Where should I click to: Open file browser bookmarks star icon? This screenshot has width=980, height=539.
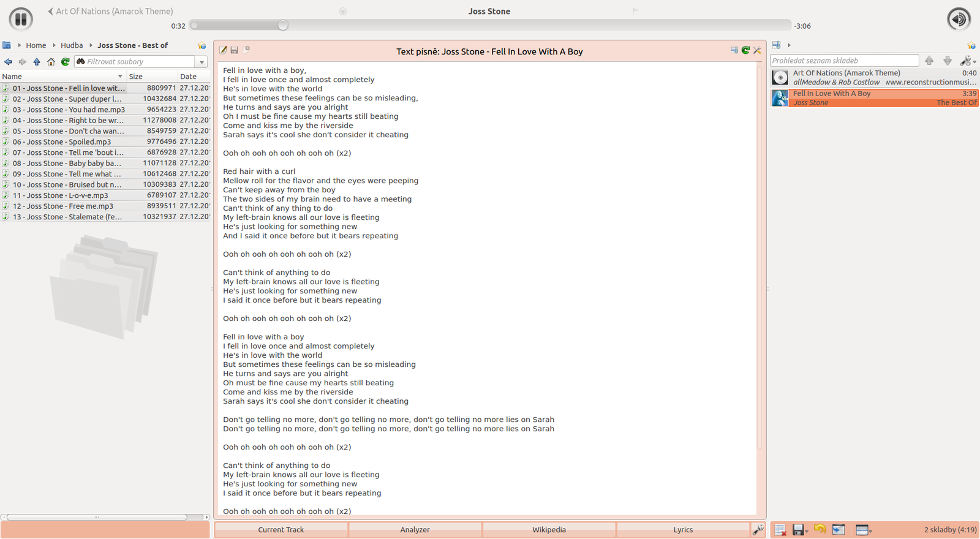click(x=202, y=45)
